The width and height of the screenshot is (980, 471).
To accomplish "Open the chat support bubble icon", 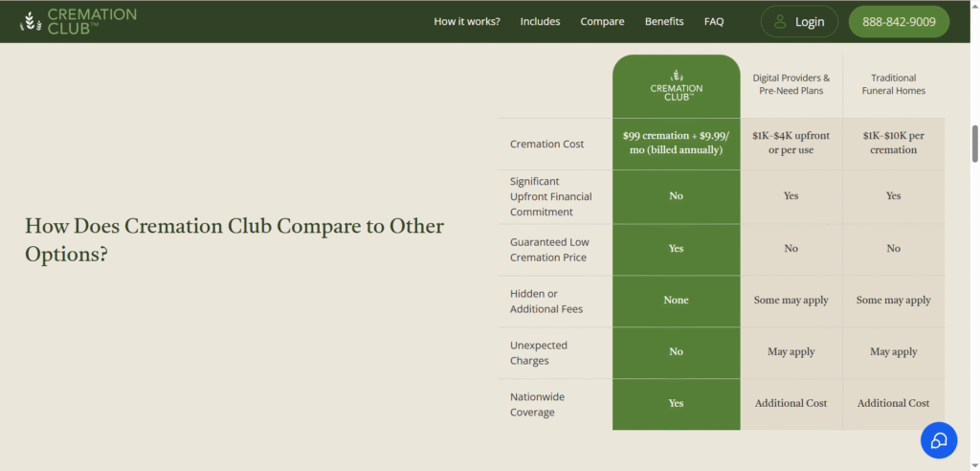I will (939, 440).
